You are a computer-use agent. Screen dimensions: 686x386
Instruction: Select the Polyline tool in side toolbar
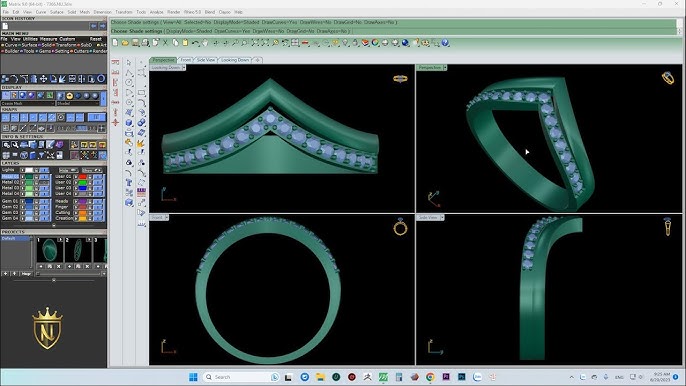pos(129,73)
